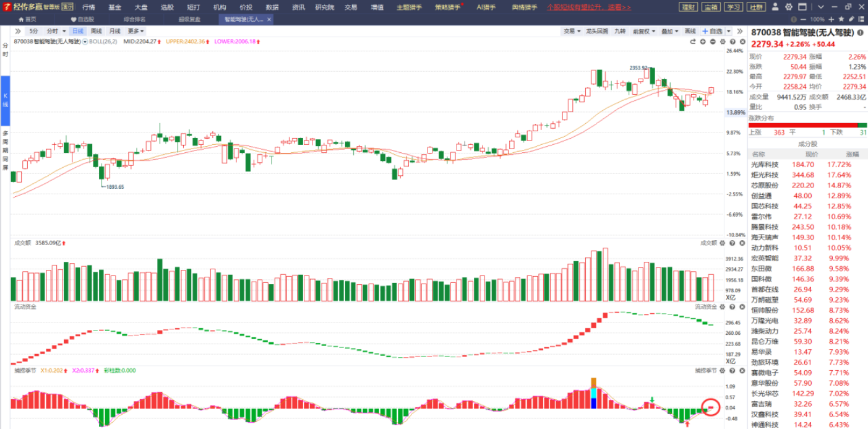Click the zoom-out minus icon above the K-line chart
This screenshot has height=429, width=868.
[713, 41]
